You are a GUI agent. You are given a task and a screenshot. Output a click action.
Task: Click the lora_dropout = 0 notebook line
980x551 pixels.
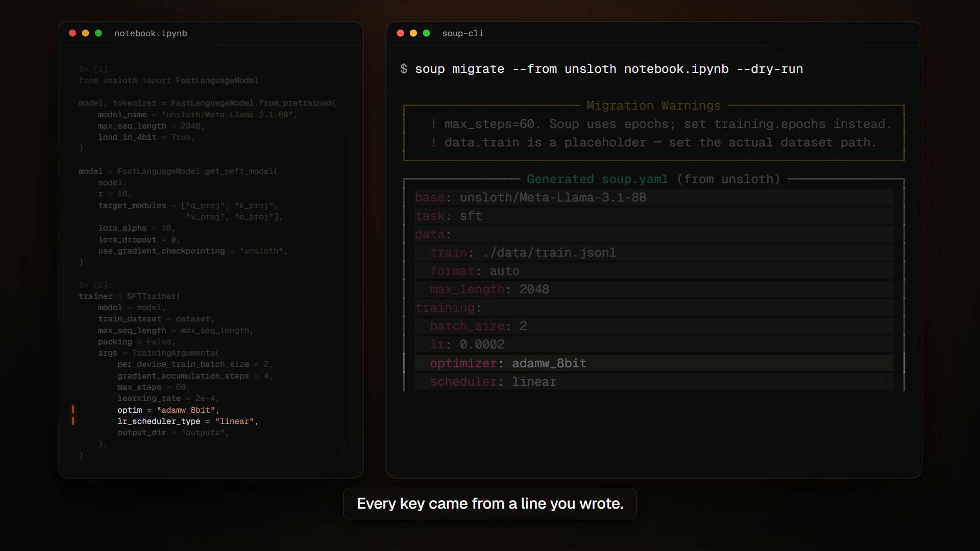(x=139, y=240)
